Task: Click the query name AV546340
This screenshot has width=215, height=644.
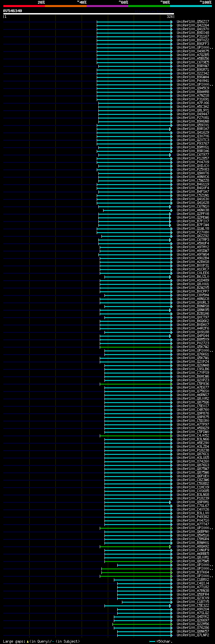Action: (13, 11)
